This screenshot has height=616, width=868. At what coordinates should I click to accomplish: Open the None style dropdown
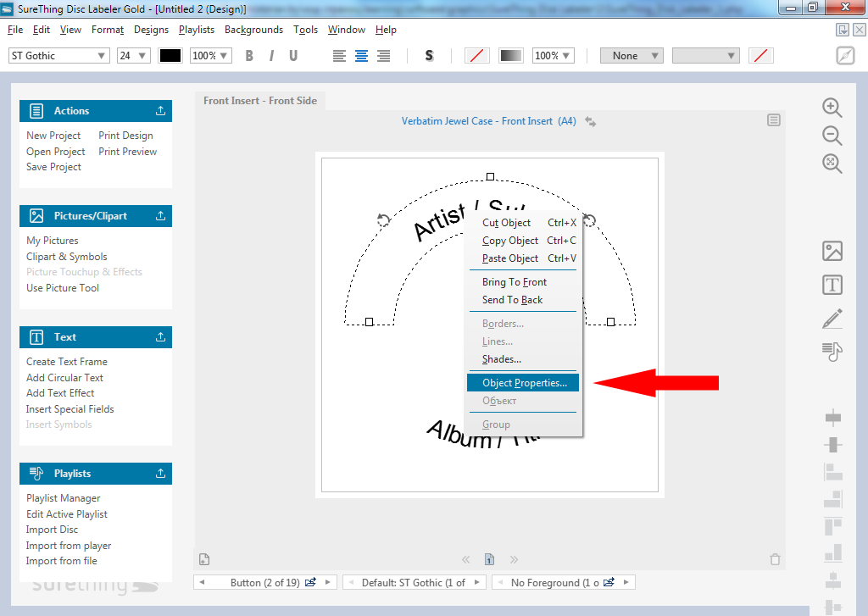click(x=632, y=56)
